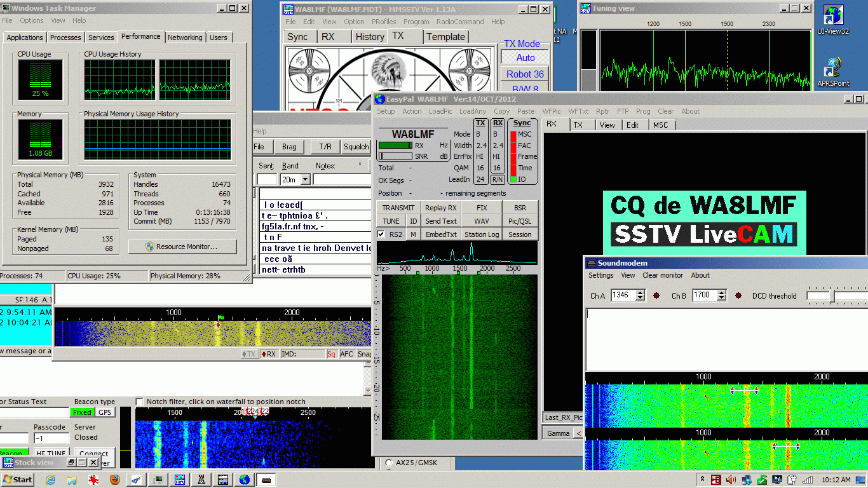This screenshot has width=868, height=488.
Task: Switch to the striped panel taskbar button
Action: coord(223,479)
